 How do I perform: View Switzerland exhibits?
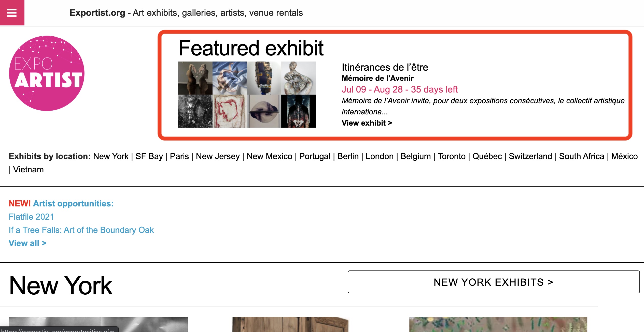(530, 156)
